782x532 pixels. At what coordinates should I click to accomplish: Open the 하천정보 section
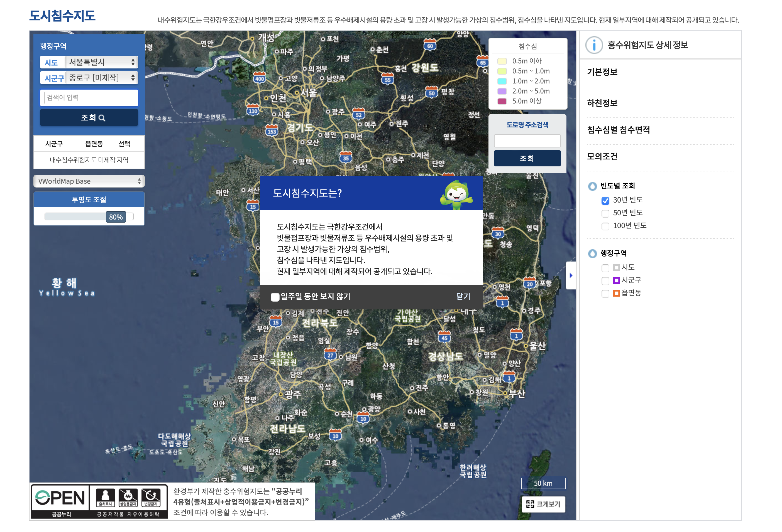(x=602, y=103)
